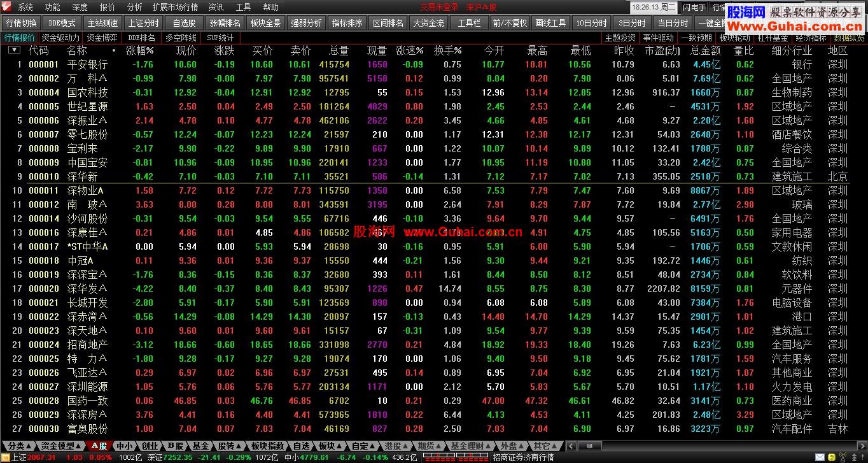Select the 中小 bottom tab
The image size is (868, 463).
[x=124, y=446]
